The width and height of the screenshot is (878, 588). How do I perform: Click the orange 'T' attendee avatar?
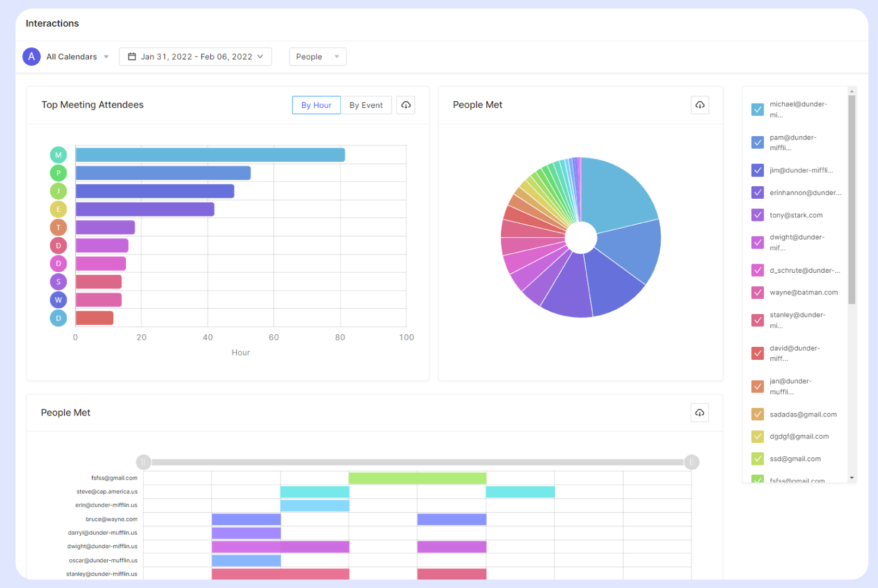tap(58, 228)
